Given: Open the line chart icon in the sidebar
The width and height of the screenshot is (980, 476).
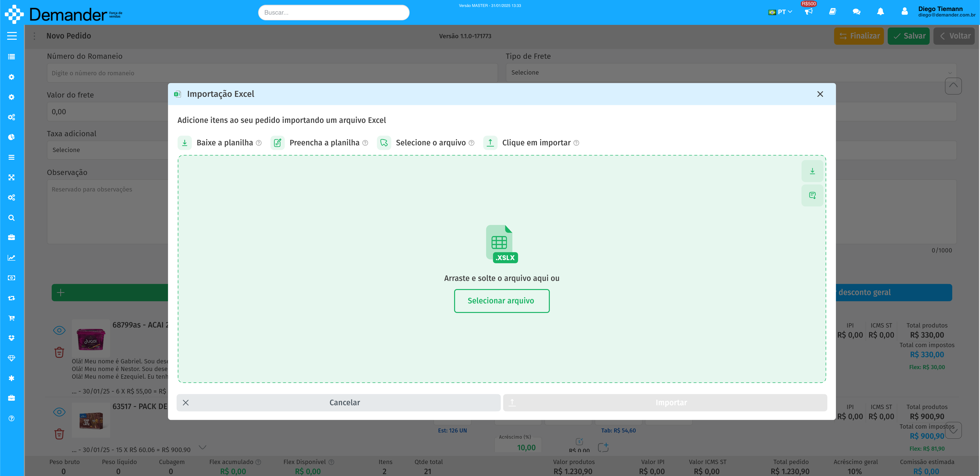Looking at the screenshot, I should (11, 258).
